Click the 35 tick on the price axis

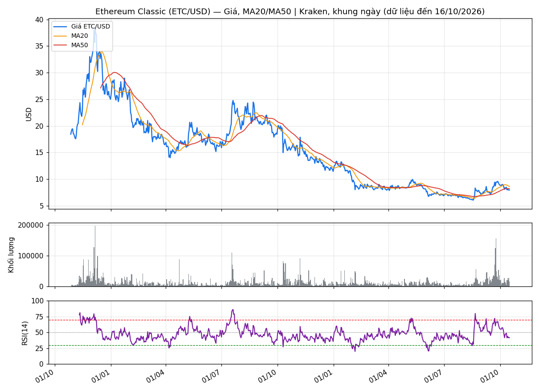coord(40,46)
